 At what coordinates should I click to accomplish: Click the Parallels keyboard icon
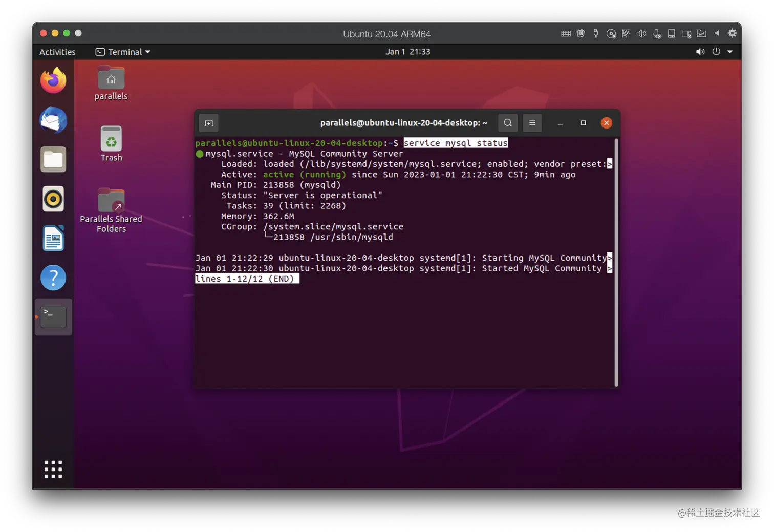coord(566,33)
